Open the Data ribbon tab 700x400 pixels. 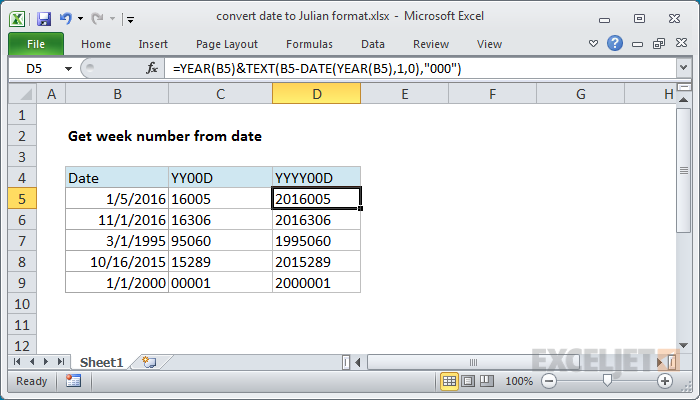coord(373,44)
